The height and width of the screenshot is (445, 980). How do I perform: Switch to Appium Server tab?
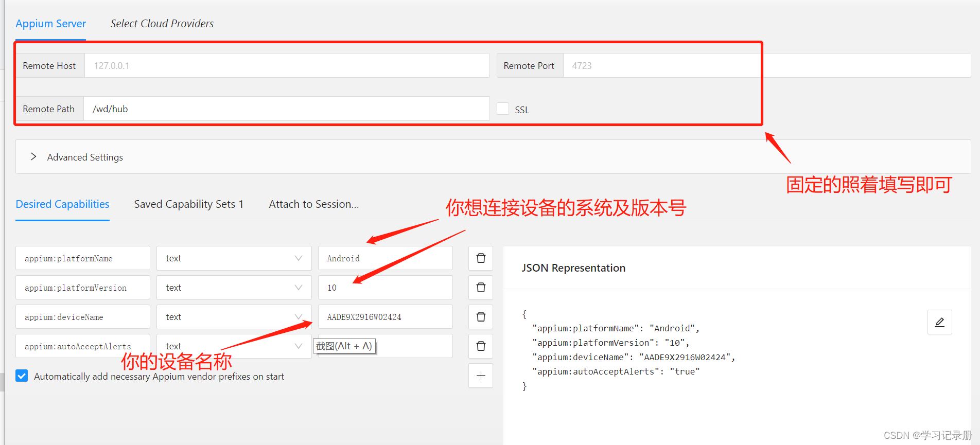(51, 24)
